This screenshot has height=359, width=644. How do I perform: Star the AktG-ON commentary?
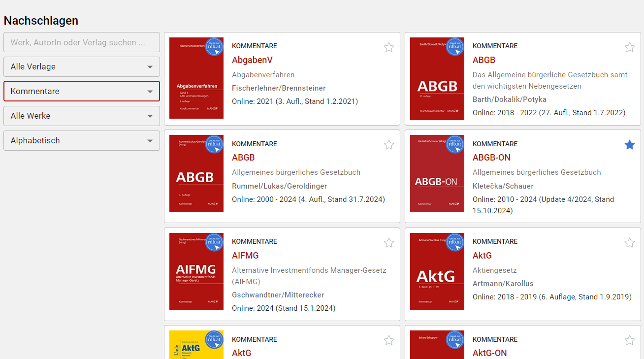[x=630, y=340]
